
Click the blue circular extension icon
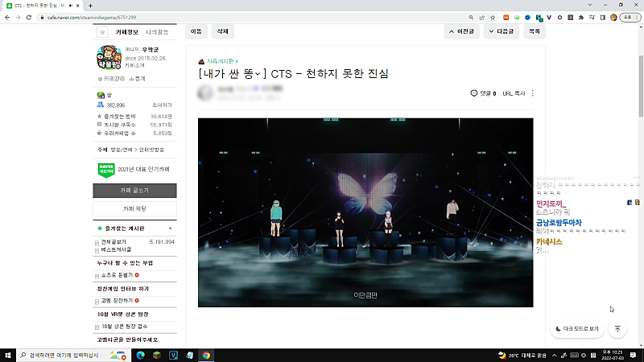pos(527,17)
